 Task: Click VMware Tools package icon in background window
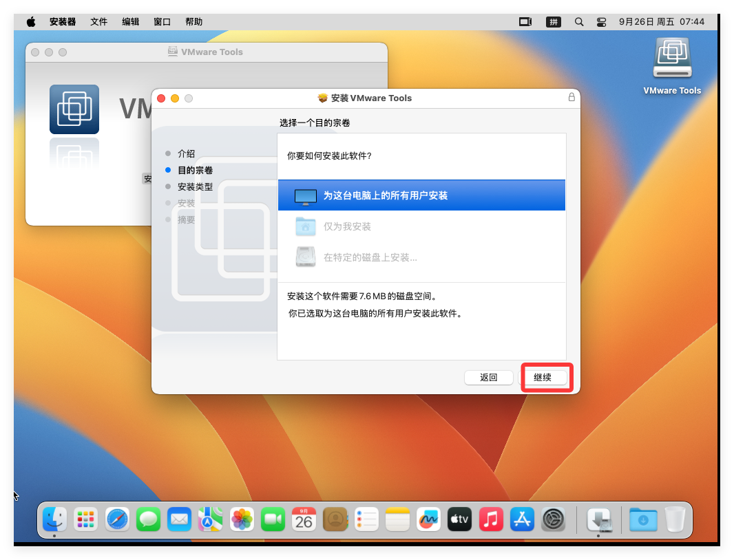pyautogui.click(x=74, y=109)
